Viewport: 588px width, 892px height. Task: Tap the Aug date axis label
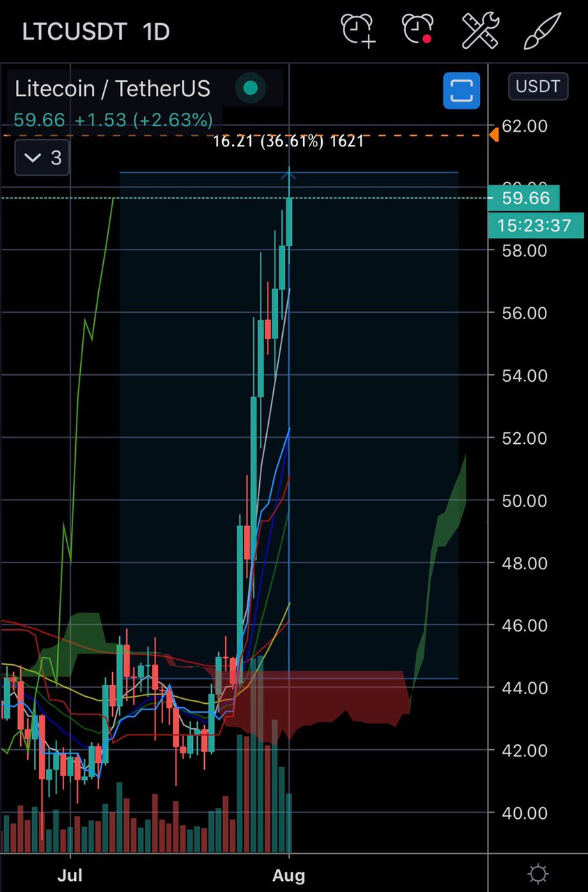289,875
